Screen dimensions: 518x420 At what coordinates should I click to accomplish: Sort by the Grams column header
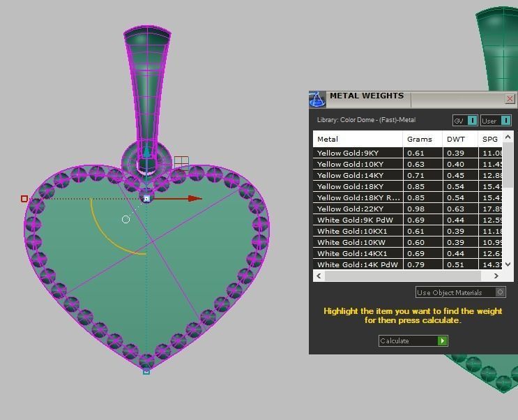point(422,139)
